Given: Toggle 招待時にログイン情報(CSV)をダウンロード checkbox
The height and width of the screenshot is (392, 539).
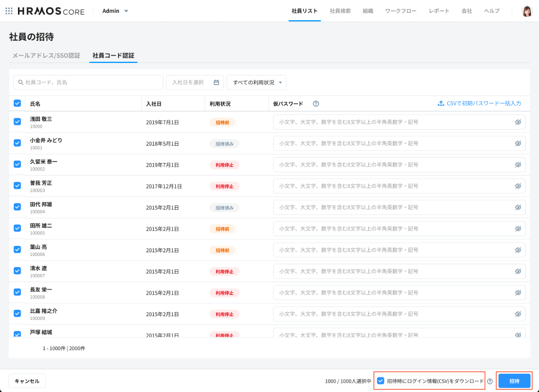Looking at the screenshot, I should coord(381,381).
